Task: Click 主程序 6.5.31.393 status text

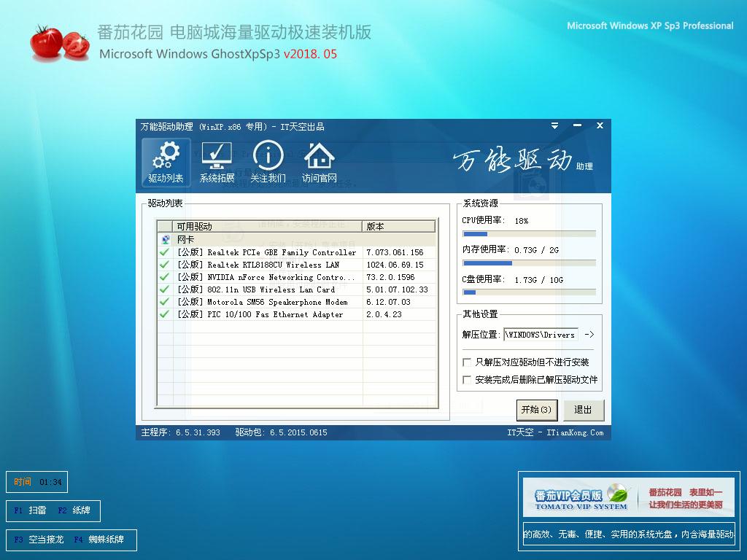Action: [181, 432]
